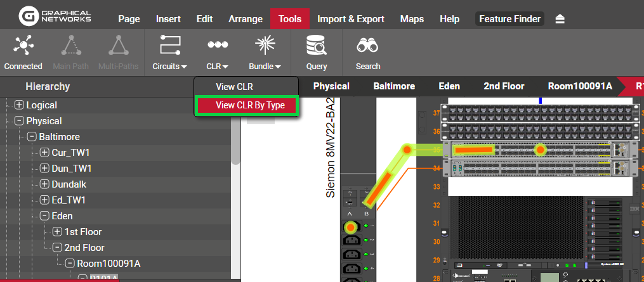
Task: Collapse the Eden tree node
Action: (44, 216)
